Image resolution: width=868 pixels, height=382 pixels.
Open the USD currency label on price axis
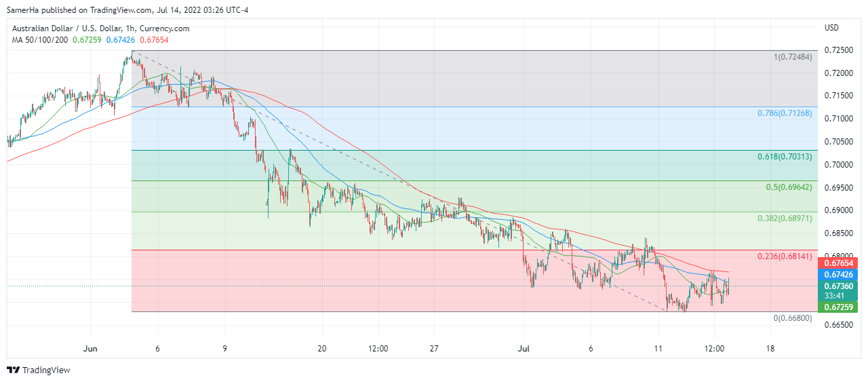831,28
